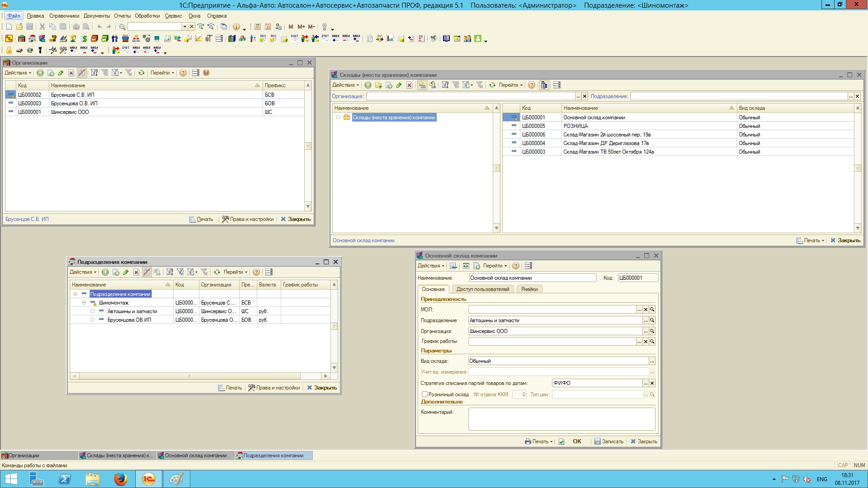Click the green dollar sign toolbar icon
Screen dimensions: 868x488
tap(84, 39)
